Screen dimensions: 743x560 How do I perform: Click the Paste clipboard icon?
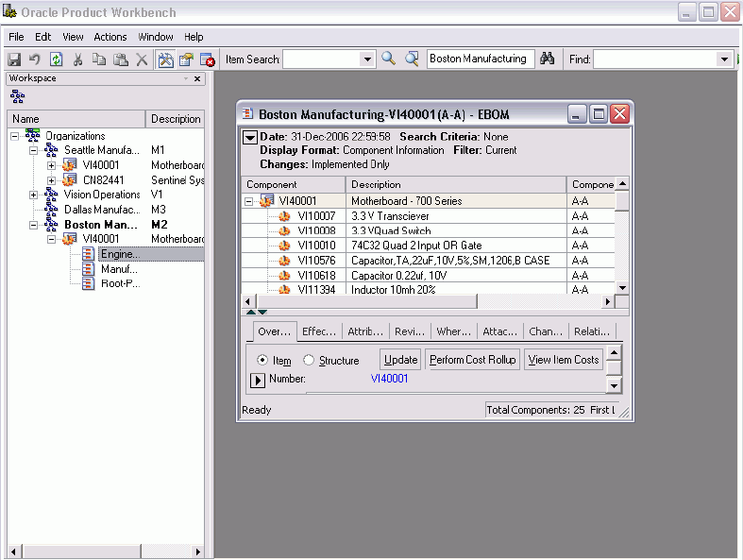[x=121, y=59]
